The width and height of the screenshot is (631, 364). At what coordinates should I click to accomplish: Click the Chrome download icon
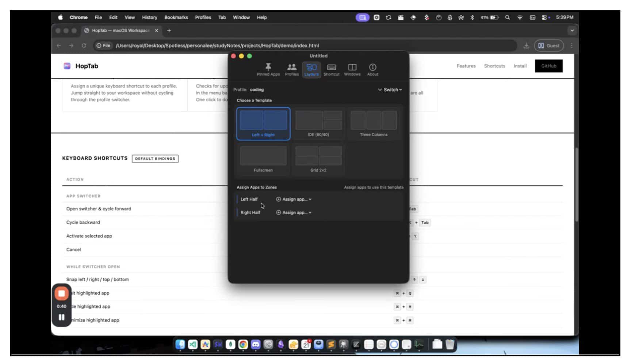[x=526, y=46]
